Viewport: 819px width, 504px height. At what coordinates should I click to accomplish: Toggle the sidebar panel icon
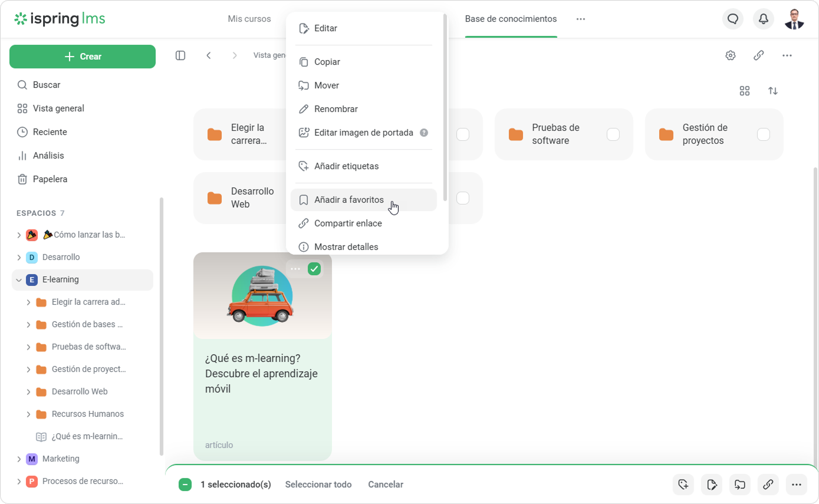point(180,55)
